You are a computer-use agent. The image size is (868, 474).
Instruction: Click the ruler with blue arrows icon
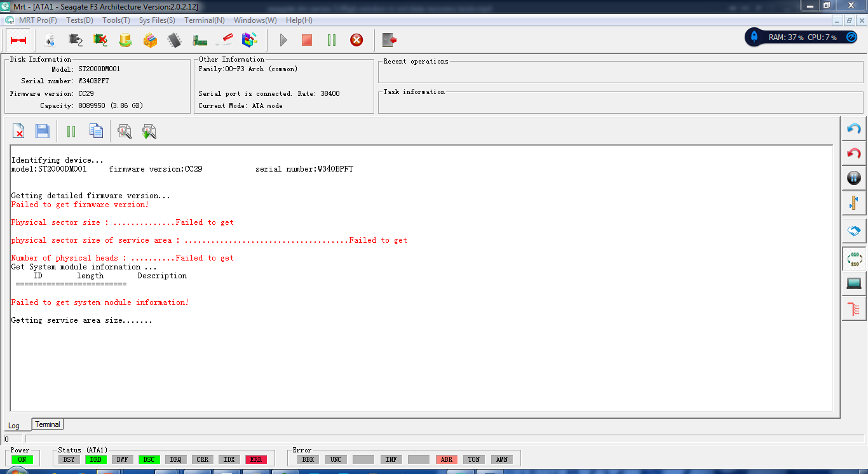(854, 203)
